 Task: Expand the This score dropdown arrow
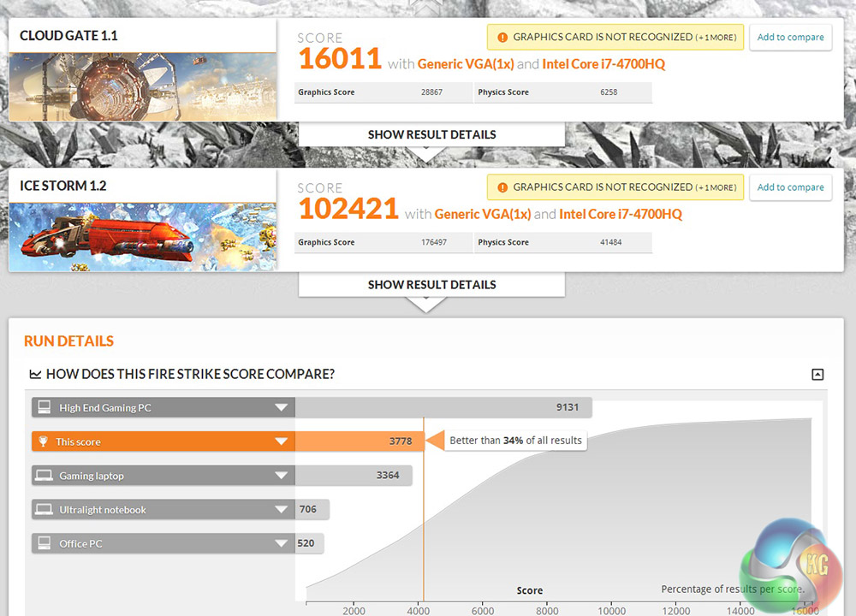[281, 441]
